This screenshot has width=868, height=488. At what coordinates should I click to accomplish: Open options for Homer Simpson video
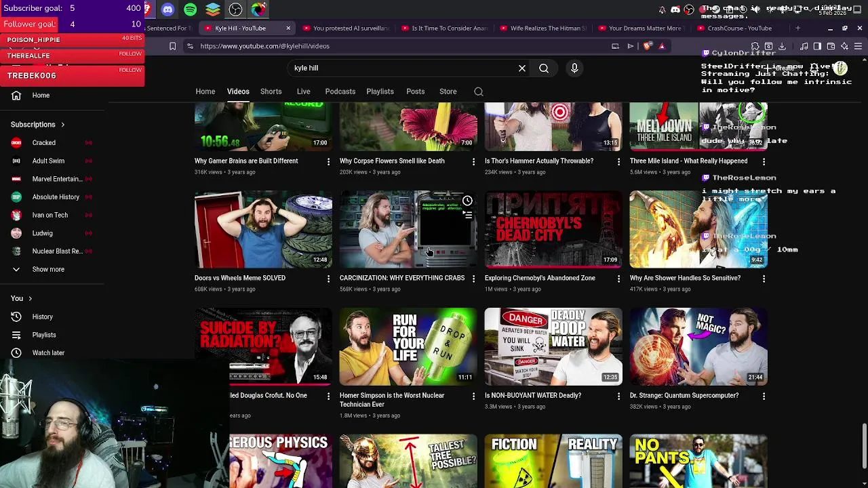[x=473, y=396]
